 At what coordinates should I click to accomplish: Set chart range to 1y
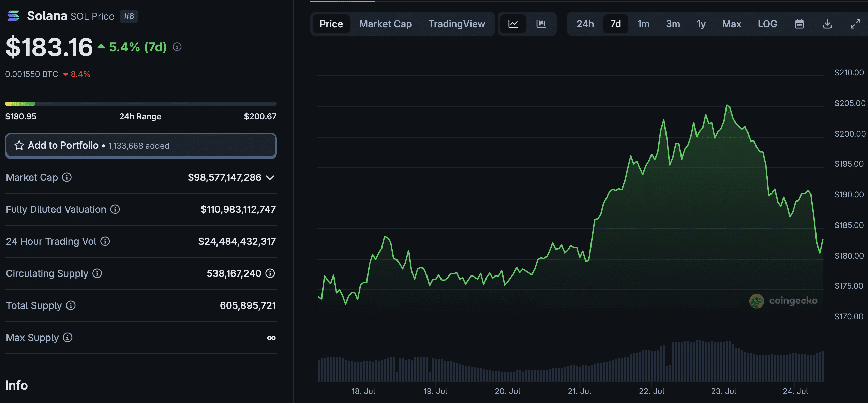point(701,24)
